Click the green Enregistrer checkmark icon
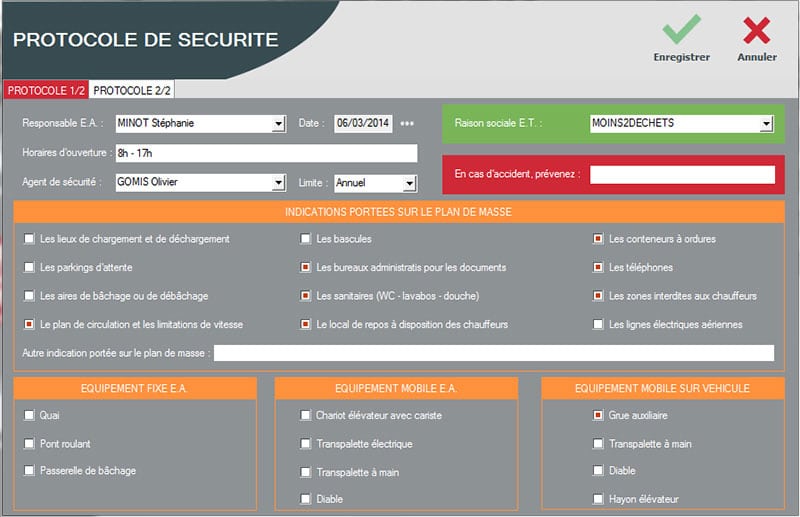 682,30
